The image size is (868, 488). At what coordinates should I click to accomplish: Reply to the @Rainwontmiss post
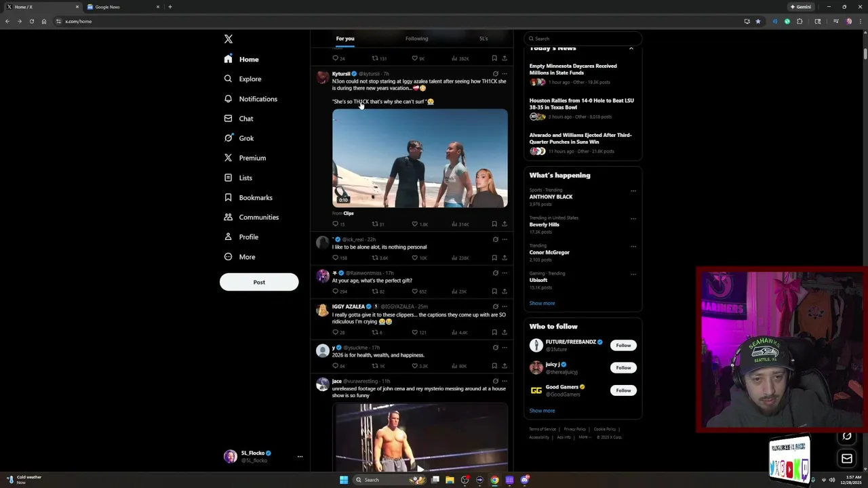coord(335,291)
